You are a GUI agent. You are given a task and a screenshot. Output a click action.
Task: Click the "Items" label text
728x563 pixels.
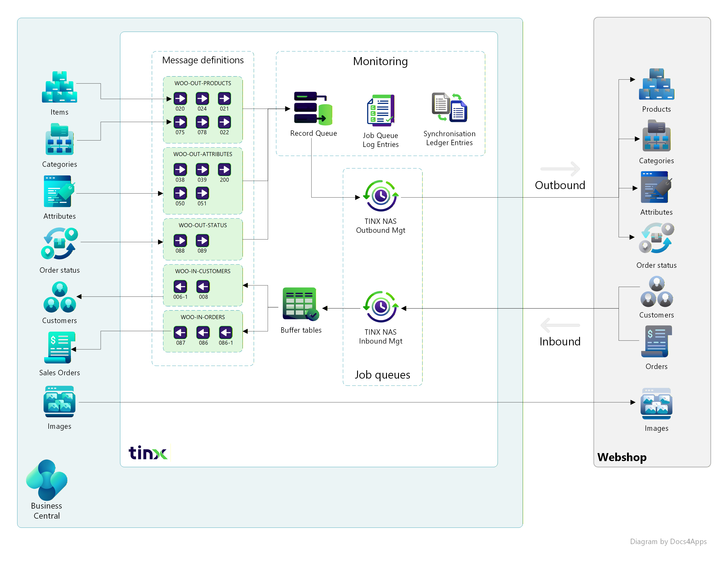point(59,112)
